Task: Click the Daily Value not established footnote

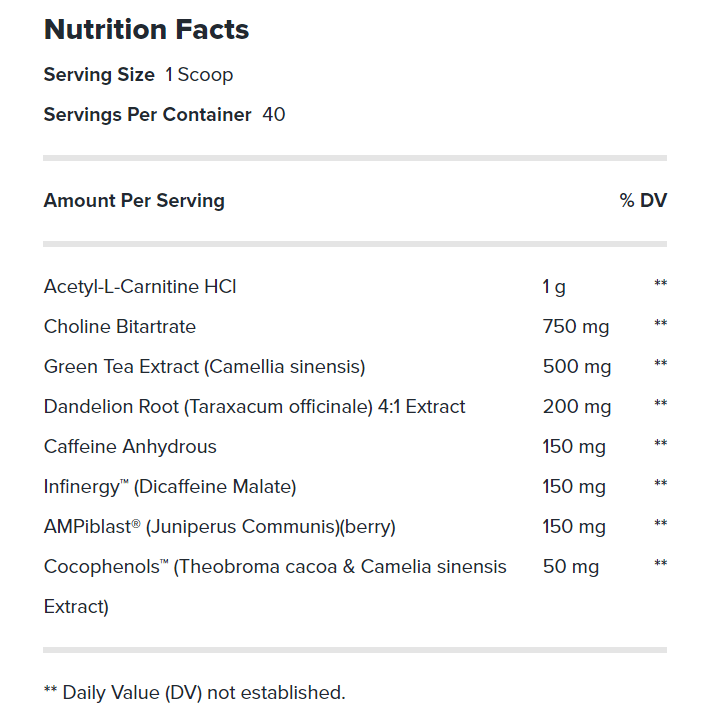Action: coord(194,692)
